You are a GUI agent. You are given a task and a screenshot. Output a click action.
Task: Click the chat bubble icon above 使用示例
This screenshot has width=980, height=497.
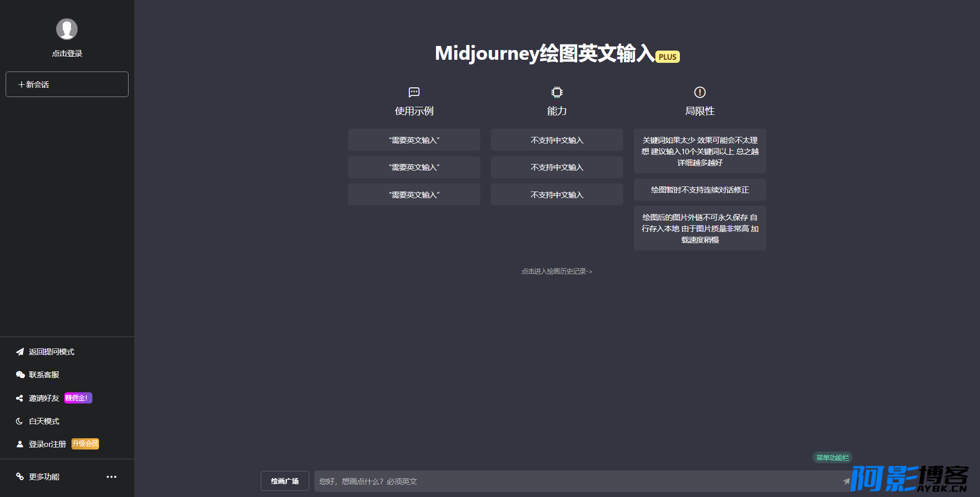[414, 92]
